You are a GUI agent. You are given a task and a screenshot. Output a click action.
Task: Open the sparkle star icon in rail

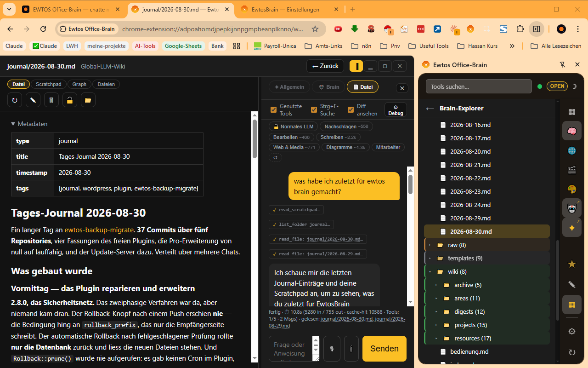[x=572, y=228]
